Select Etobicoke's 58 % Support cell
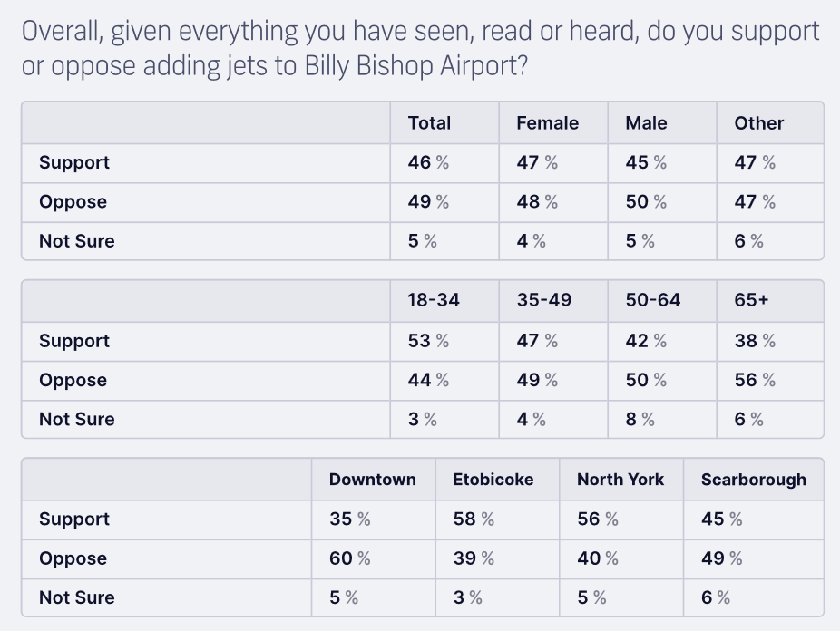This screenshot has width=840, height=631. [x=474, y=519]
